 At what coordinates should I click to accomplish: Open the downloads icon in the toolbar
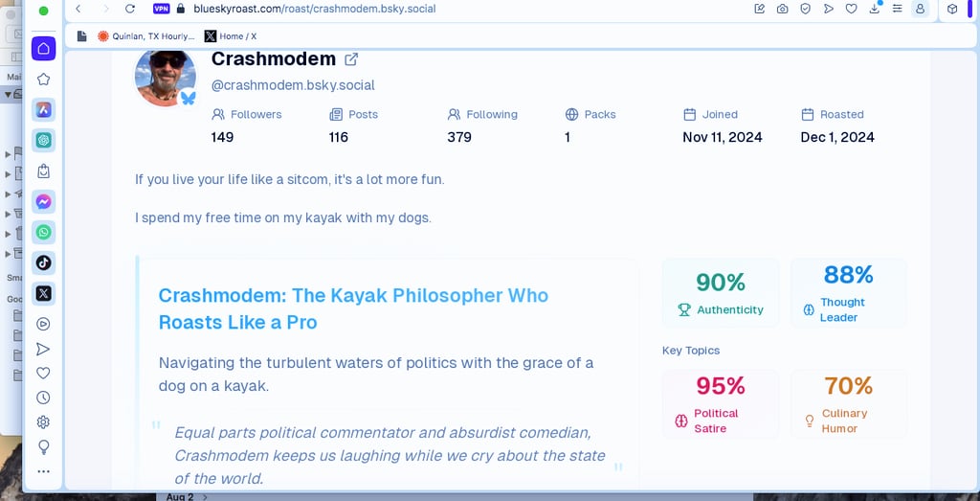point(875,9)
